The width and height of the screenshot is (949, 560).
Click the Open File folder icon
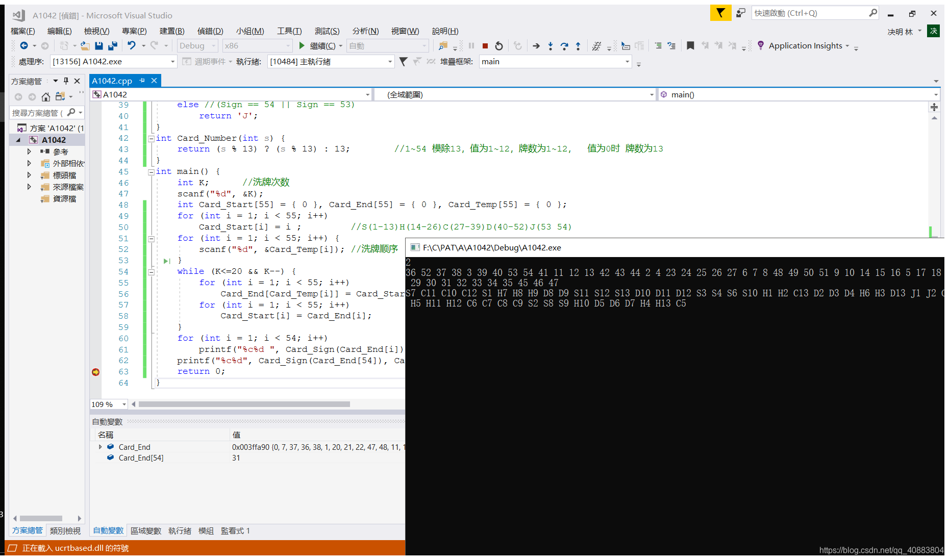[85, 46]
